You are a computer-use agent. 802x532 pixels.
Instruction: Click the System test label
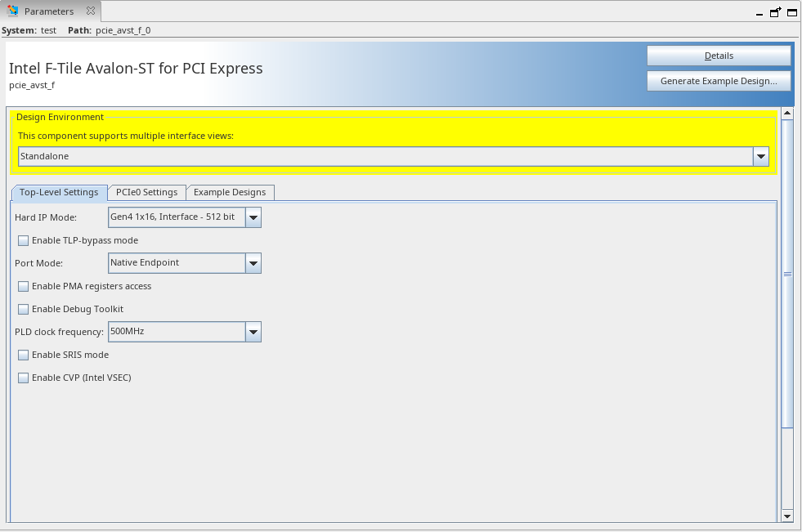click(29, 30)
